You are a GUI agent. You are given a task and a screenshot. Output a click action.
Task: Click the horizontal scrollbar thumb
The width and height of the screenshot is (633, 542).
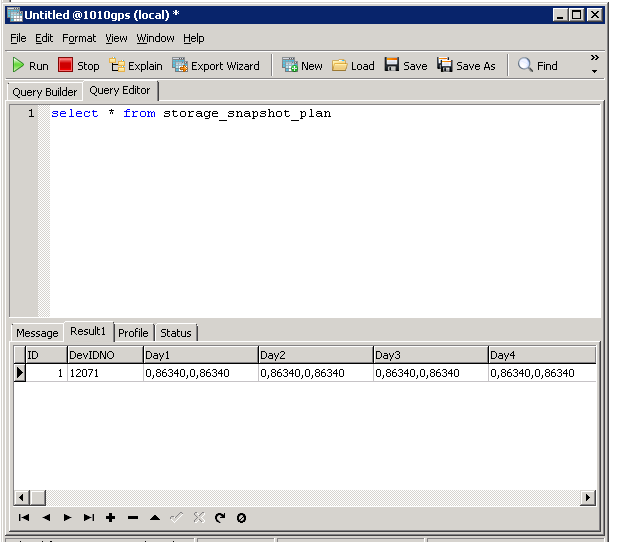click(38, 498)
